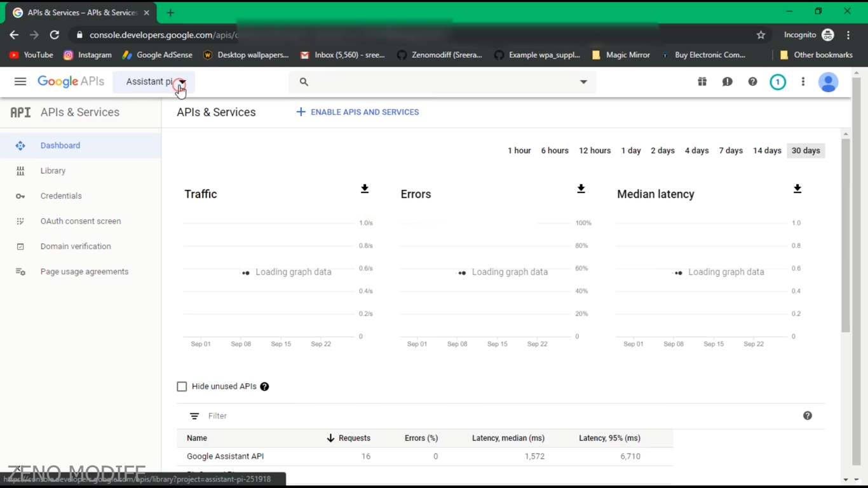
Task: Sort by Latency, median (ms) column
Action: [x=508, y=438]
